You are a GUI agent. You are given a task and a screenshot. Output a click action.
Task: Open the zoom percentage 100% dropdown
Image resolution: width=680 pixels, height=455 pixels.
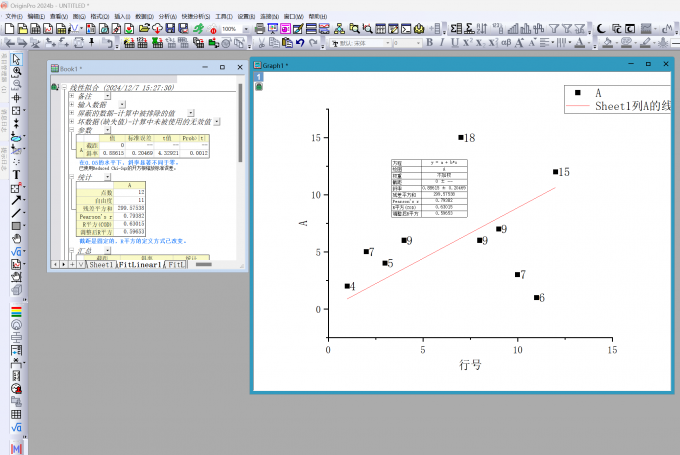(x=246, y=29)
